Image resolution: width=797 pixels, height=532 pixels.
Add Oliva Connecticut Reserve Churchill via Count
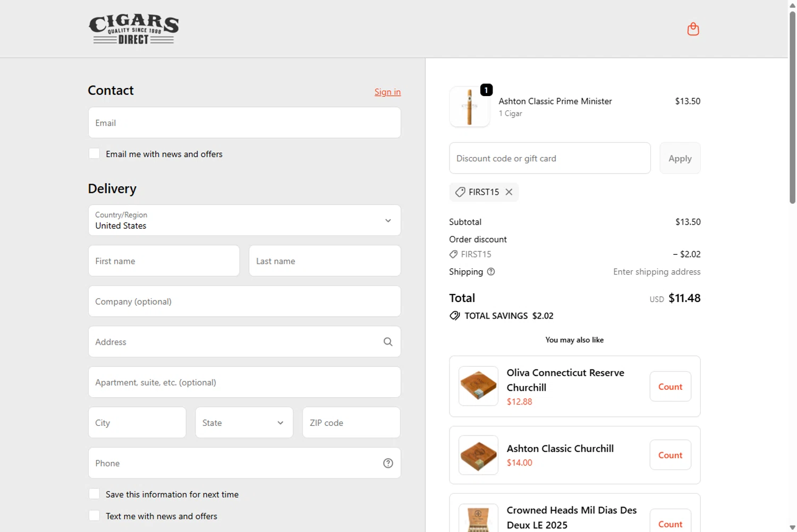[670, 387]
